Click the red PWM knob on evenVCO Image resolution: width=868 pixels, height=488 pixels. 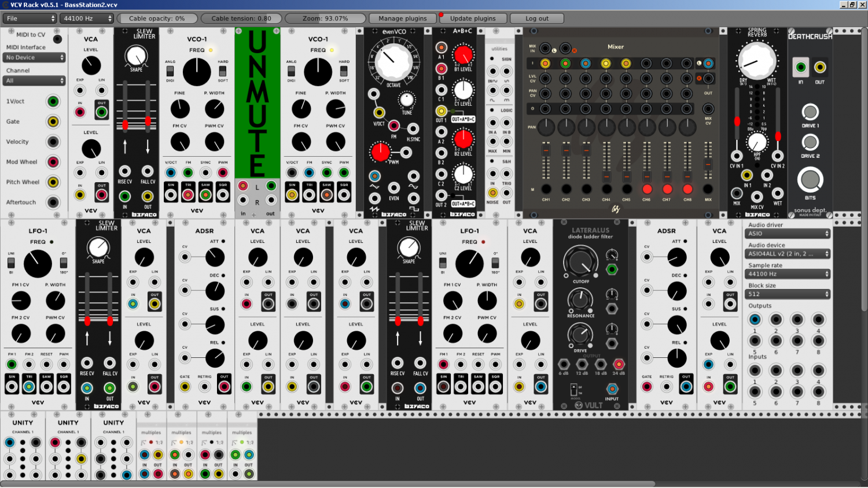[380, 152]
